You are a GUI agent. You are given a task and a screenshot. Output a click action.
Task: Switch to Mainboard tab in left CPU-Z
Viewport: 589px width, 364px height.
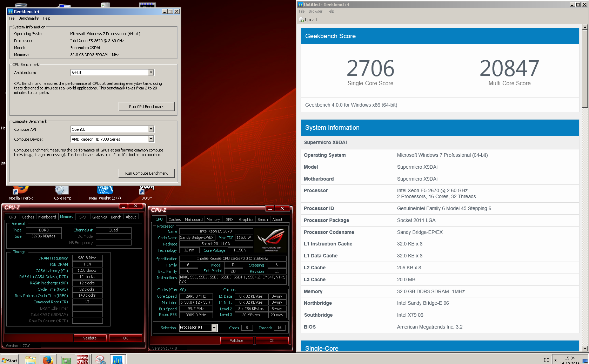[x=47, y=217]
